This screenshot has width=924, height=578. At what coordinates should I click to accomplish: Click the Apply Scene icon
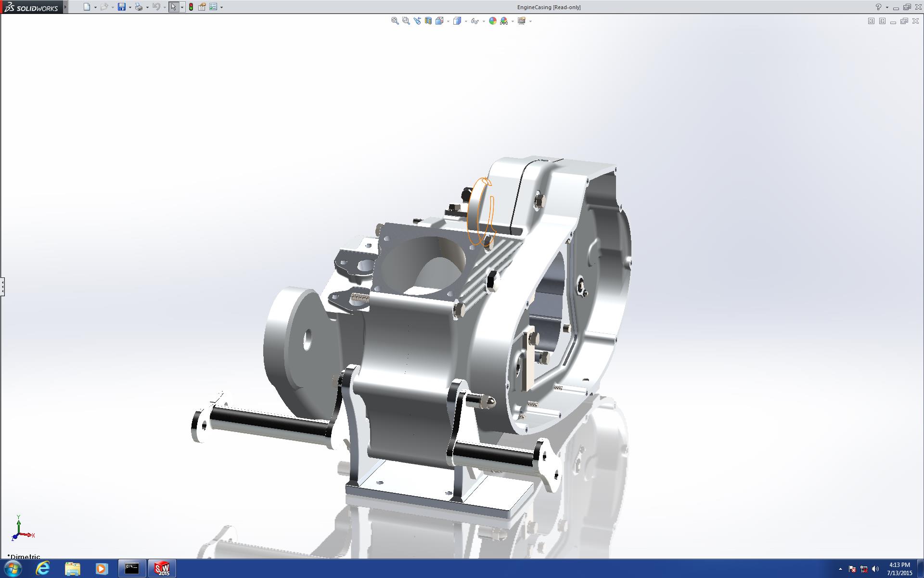pyautogui.click(x=504, y=21)
